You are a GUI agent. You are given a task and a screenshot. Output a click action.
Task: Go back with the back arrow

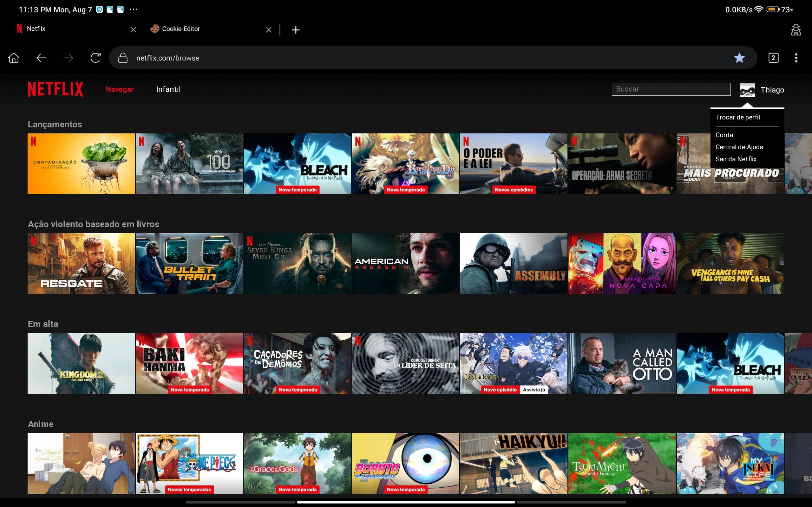tap(41, 58)
